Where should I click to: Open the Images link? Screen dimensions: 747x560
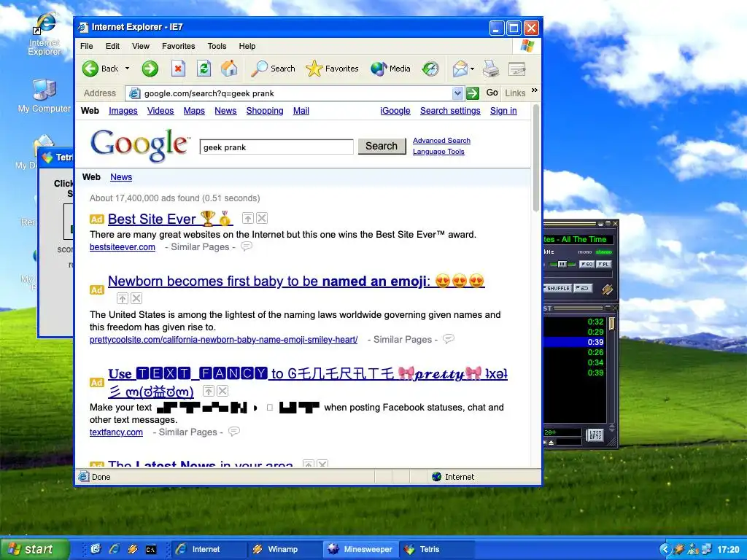(x=123, y=111)
